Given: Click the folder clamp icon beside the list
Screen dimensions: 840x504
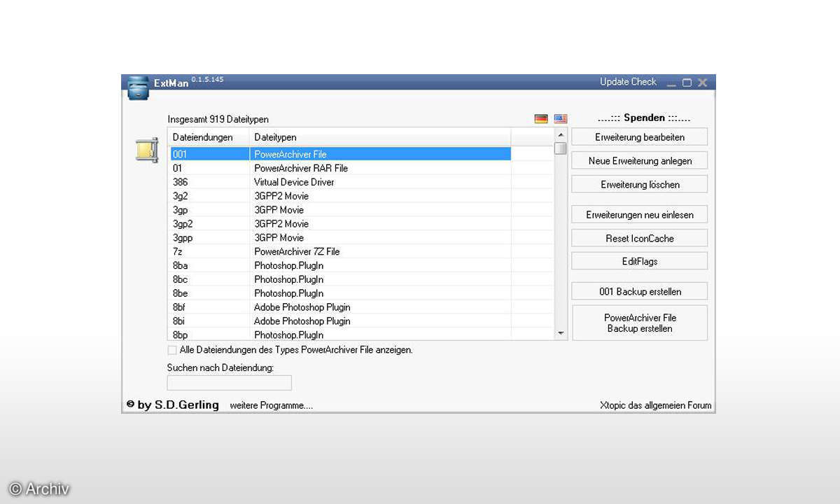Looking at the screenshot, I should (146, 150).
